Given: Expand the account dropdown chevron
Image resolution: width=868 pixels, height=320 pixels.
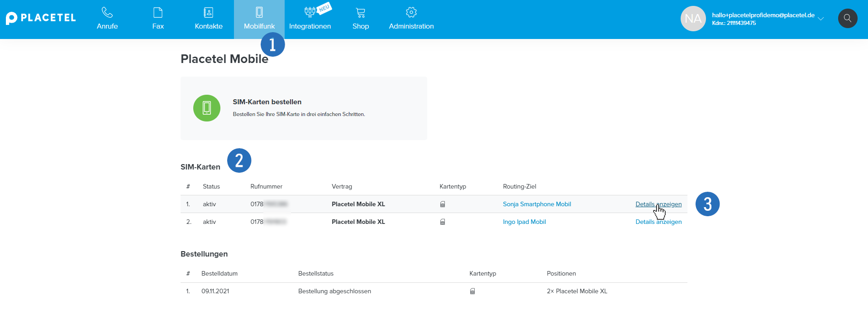Looking at the screenshot, I should (x=821, y=19).
